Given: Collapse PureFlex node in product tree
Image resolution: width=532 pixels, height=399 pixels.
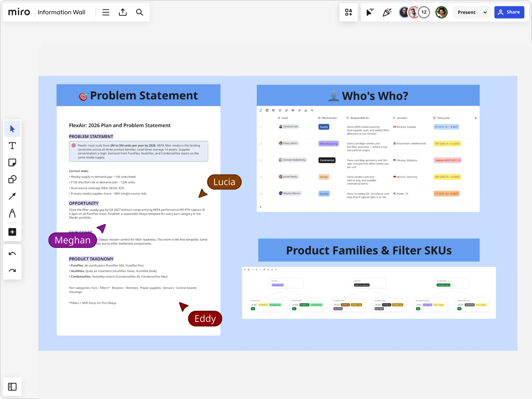Looking at the screenshot, I should (286, 288).
